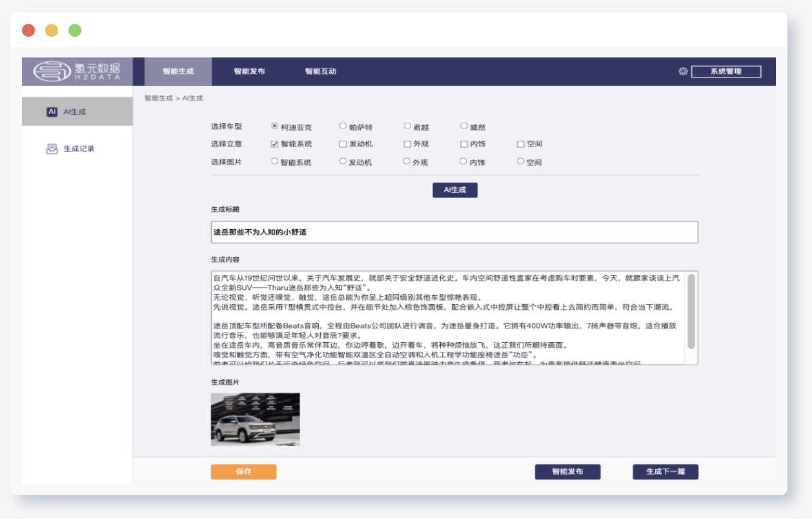Image resolution: width=812 pixels, height=519 pixels.
Task: Open the generated SUV image thumbnail
Action: (x=256, y=420)
